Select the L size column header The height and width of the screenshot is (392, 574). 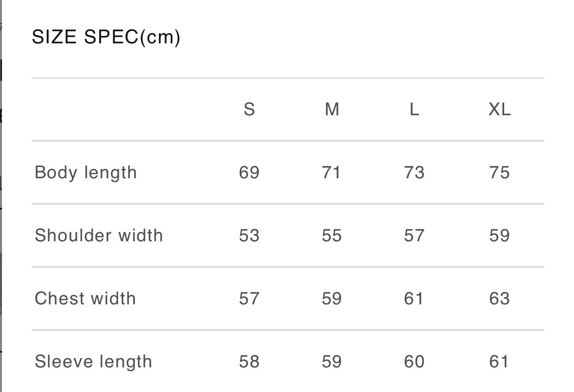(x=414, y=109)
